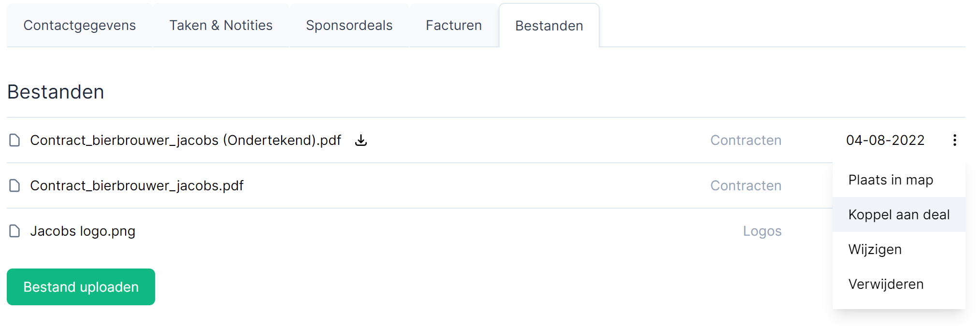Open the Bestanden tab
This screenshot has height=326, width=980.
(x=549, y=26)
